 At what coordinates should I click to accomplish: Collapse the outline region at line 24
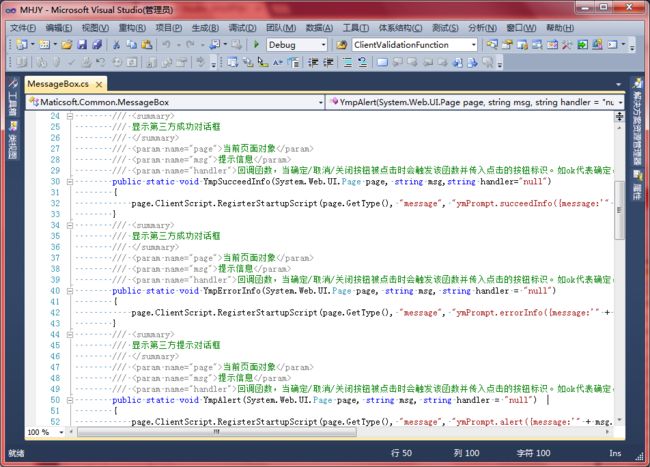point(70,116)
